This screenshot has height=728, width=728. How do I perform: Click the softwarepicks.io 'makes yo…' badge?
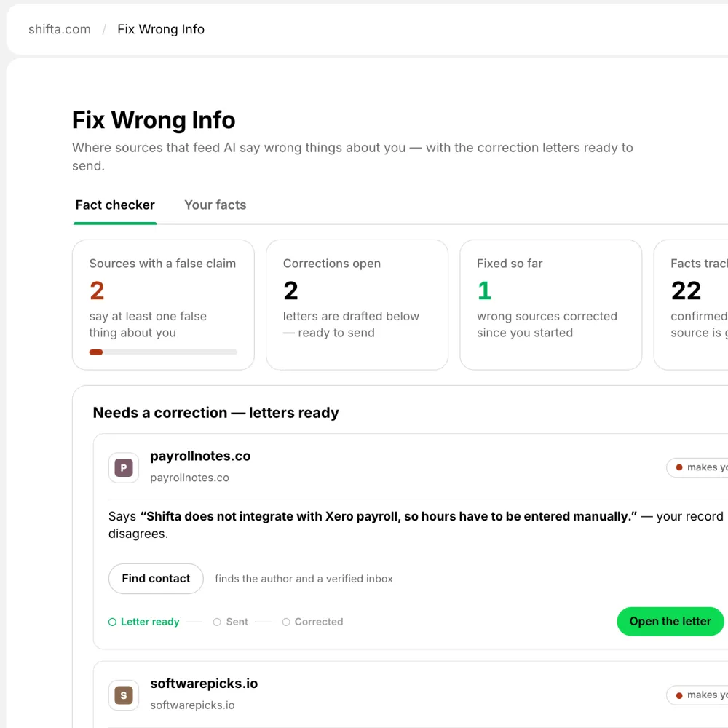(x=697, y=695)
